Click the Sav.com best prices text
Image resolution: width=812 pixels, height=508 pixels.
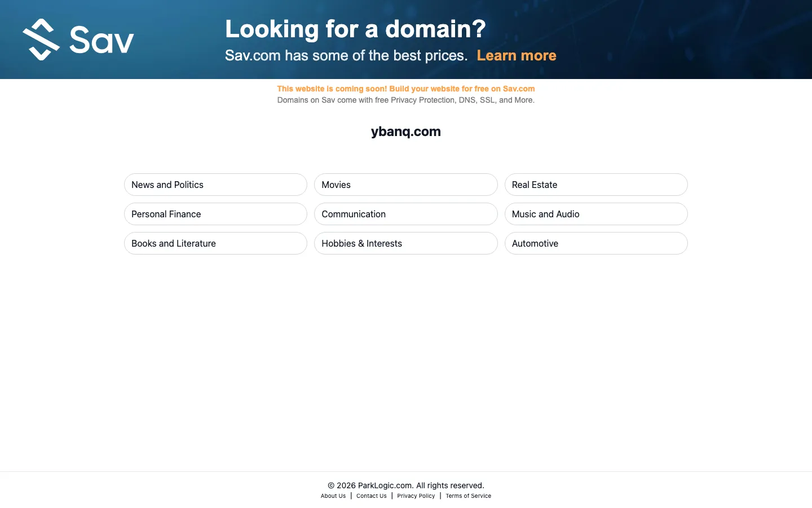point(346,55)
